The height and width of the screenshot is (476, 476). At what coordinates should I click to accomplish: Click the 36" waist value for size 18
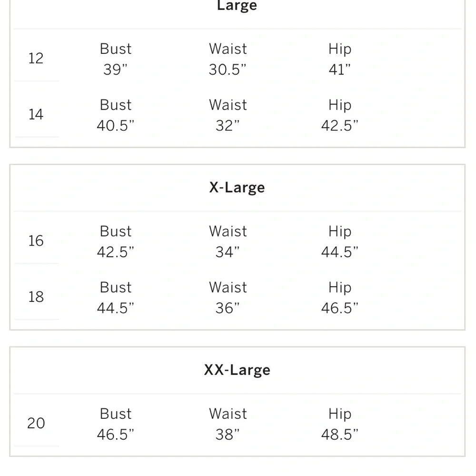(228, 308)
